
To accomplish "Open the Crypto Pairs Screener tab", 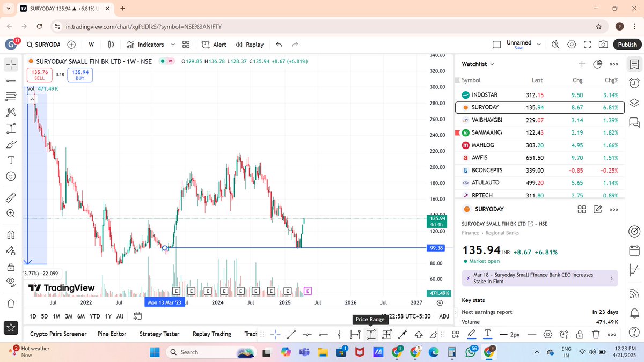I will click(58, 334).
